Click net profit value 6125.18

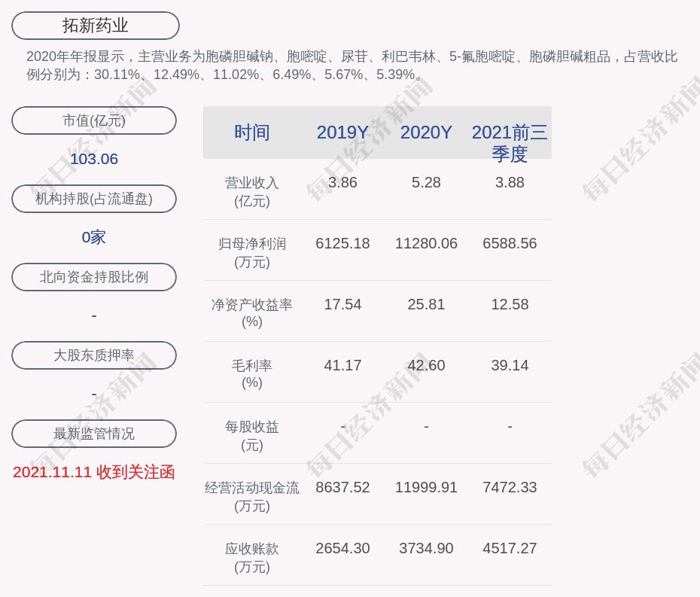pos(342,243)
